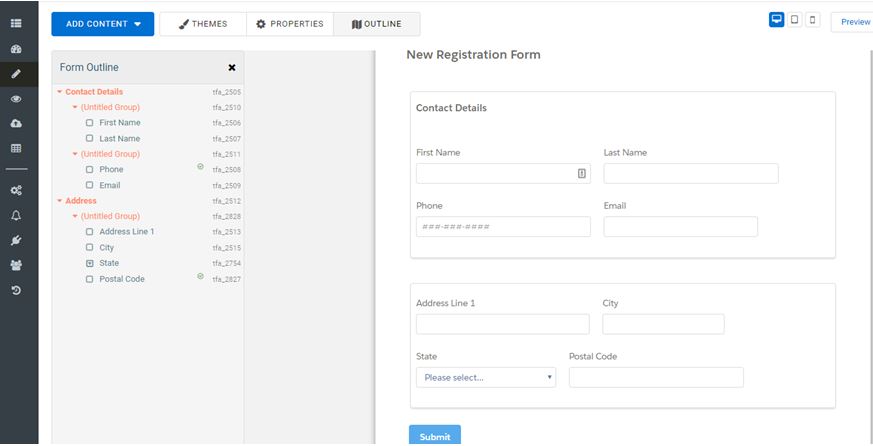Viewport: 873px width, 446px height.
Task: Click the 'tfa_2754' ID text
Action: [227, 263]
